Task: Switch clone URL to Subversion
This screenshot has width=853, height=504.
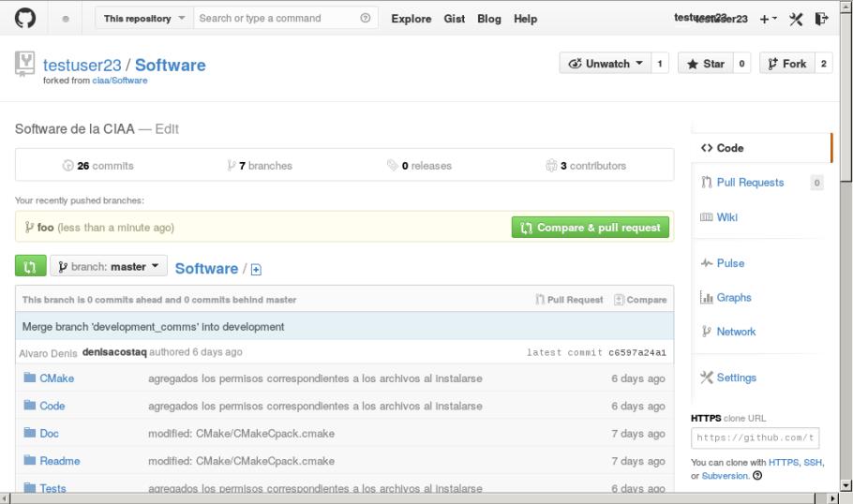Action: [x=726, y=476]
